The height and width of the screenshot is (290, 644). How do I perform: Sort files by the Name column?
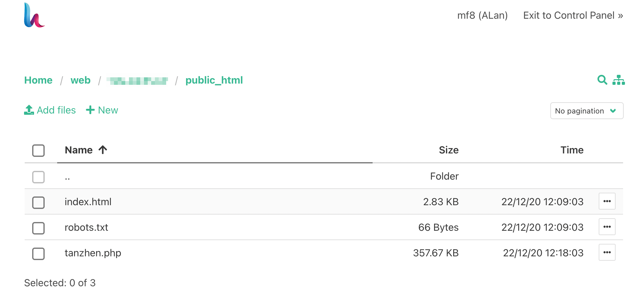point(79,150)
